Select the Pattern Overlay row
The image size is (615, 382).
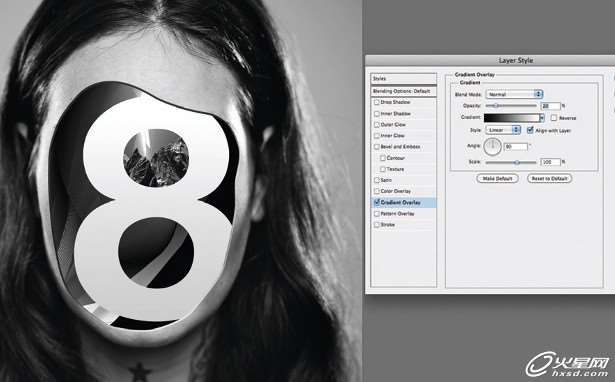[403, 214]
